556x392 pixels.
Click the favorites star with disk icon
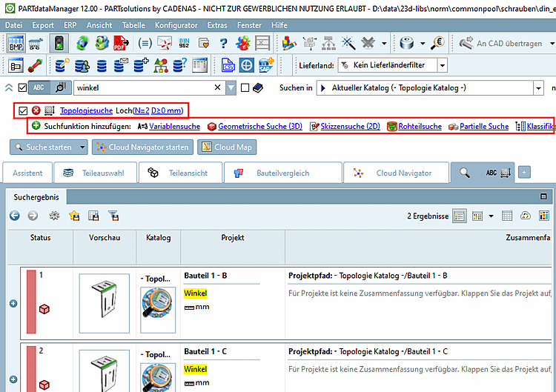click(74, 216)
